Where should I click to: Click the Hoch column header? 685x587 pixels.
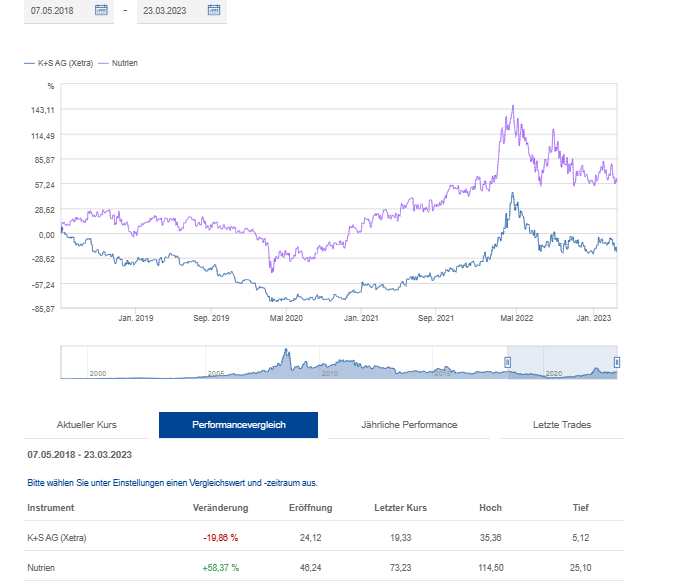pos(490,508)
